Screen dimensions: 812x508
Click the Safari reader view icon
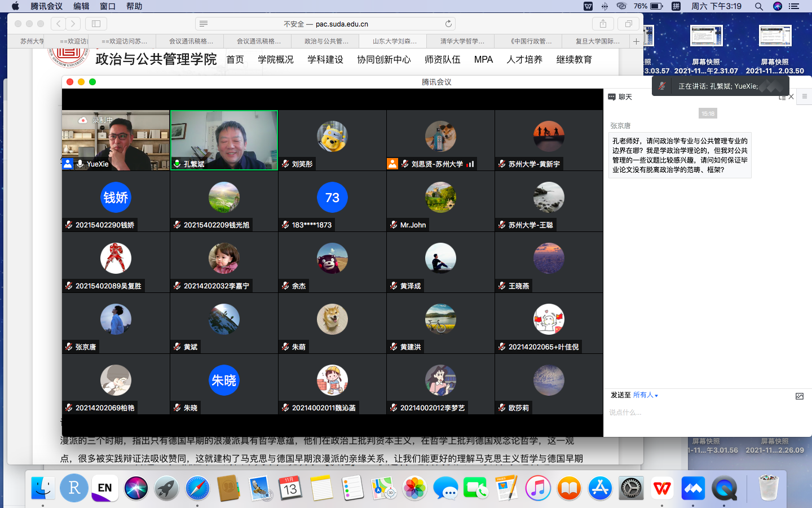pos(204,24)
